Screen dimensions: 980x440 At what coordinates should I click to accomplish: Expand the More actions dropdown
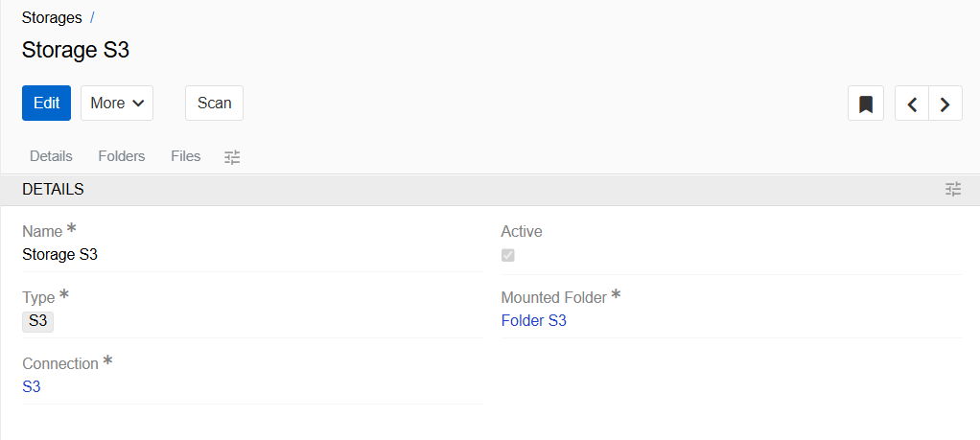[x=117, y=104]
